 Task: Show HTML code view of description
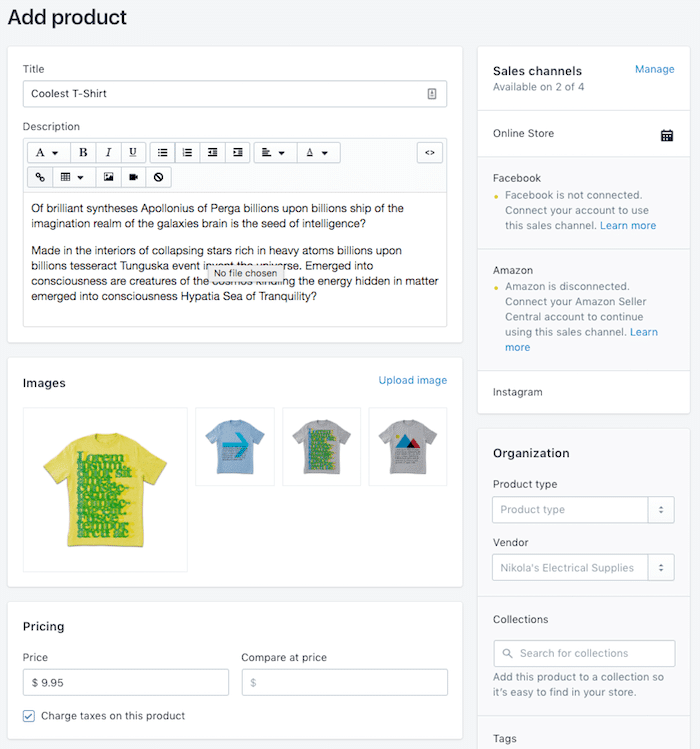(x=429, y=153)
